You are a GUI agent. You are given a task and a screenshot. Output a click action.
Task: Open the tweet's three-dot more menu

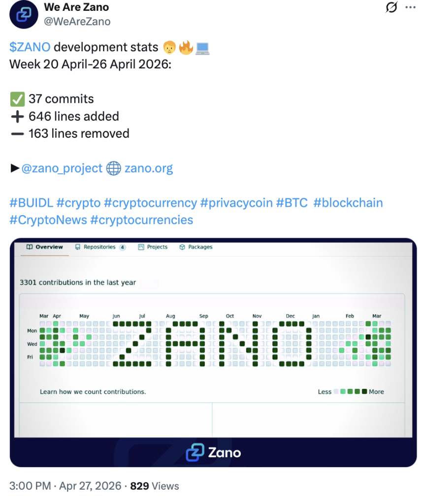(410, 7)
